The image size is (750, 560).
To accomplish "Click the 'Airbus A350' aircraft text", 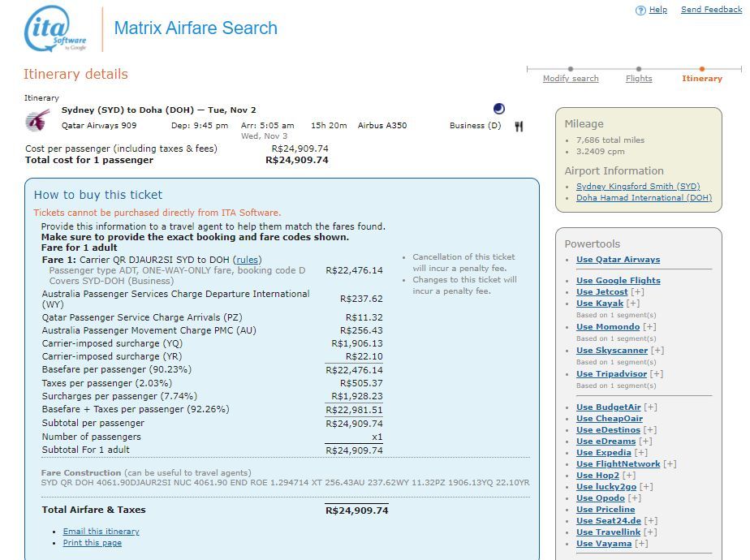I will click(x=382, y=125).
